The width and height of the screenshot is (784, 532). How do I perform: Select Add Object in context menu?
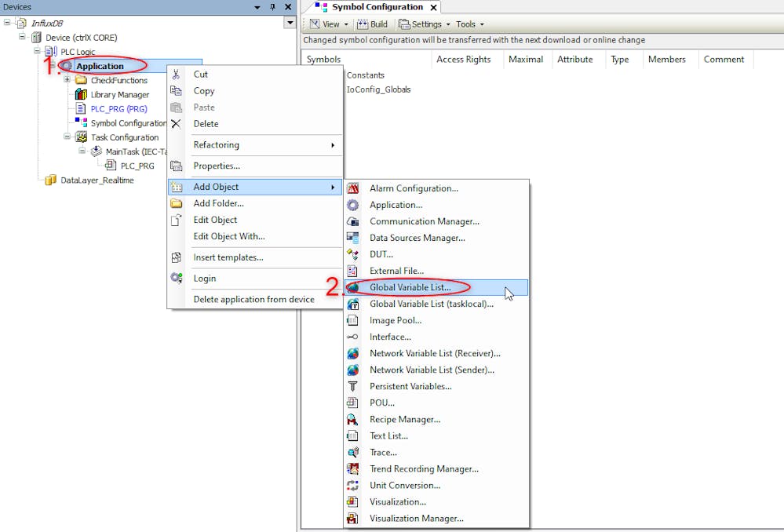(255, 187)
